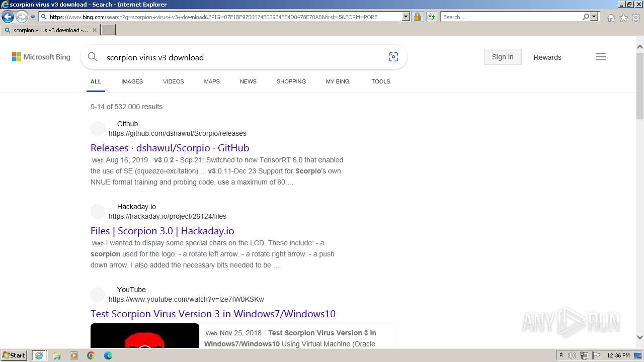Open the Releases dshawul/Scorpio GitHub link

(170, 148)
